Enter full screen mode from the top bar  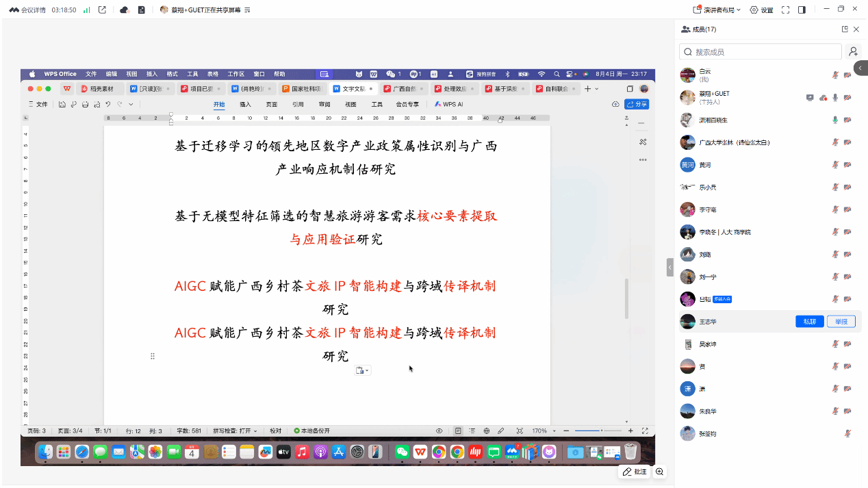[x=785, y=10]
